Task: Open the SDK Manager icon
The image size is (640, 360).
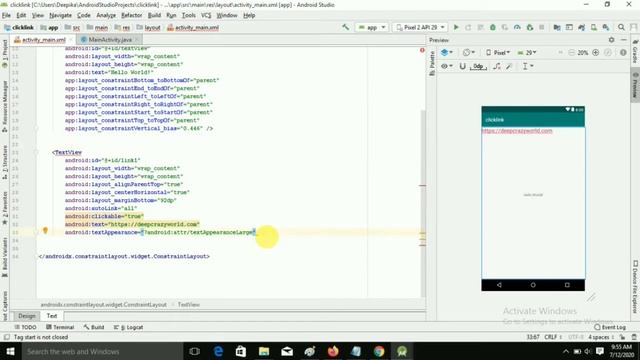Action: (x=606, y=27)
